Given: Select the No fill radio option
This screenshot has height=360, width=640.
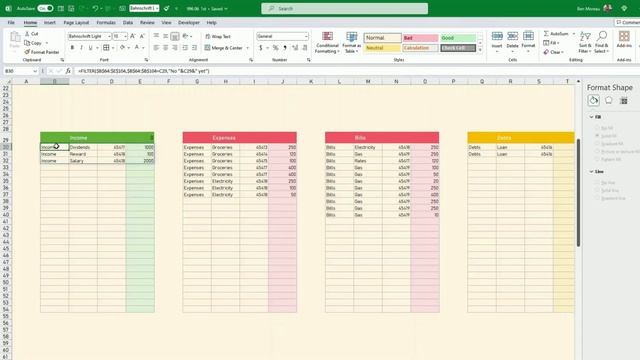Looking at the screenshot, I should tap(597, 128).
